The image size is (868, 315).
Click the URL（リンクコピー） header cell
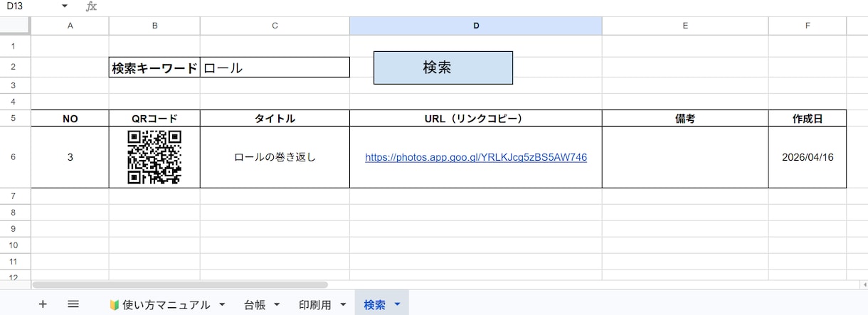pos(476,119)
